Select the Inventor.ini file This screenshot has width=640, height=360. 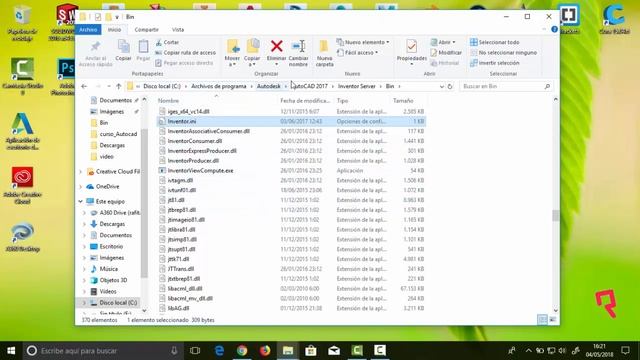click(x=291, y=121)
